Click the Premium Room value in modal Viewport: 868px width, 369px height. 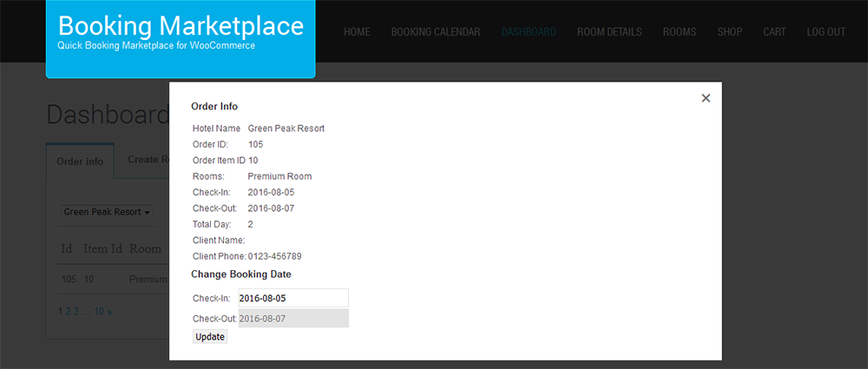coord(279,177)
